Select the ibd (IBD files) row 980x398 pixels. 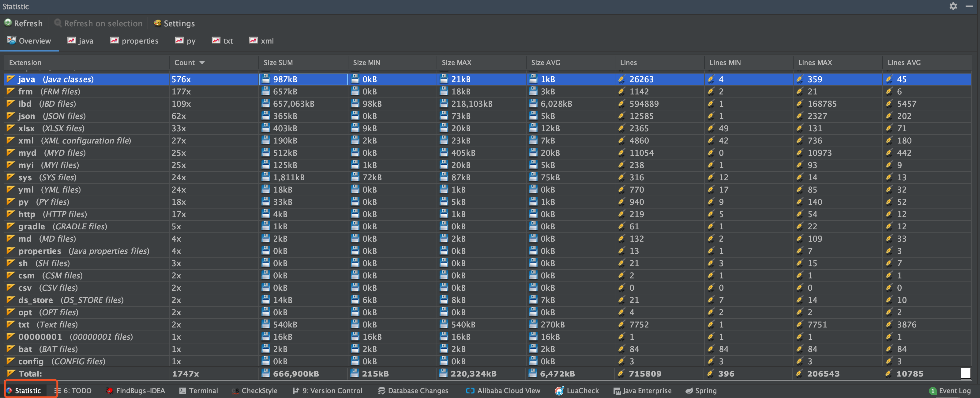click(488, 104)
